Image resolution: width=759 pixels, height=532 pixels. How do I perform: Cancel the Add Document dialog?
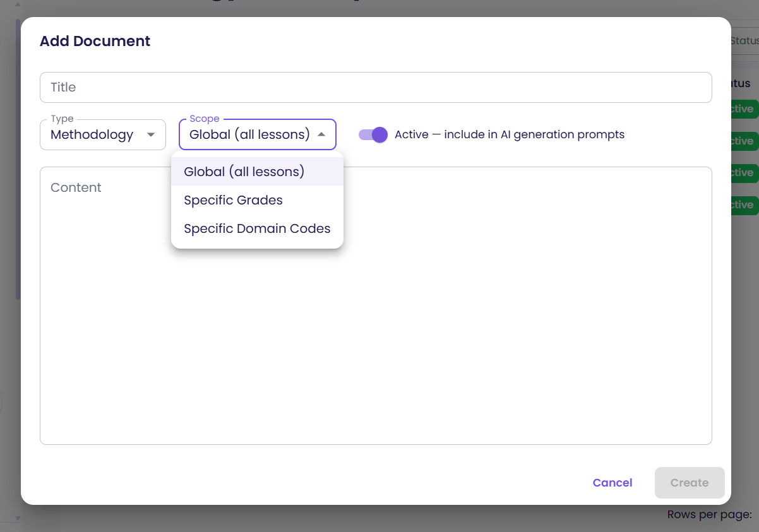[613, 483]
